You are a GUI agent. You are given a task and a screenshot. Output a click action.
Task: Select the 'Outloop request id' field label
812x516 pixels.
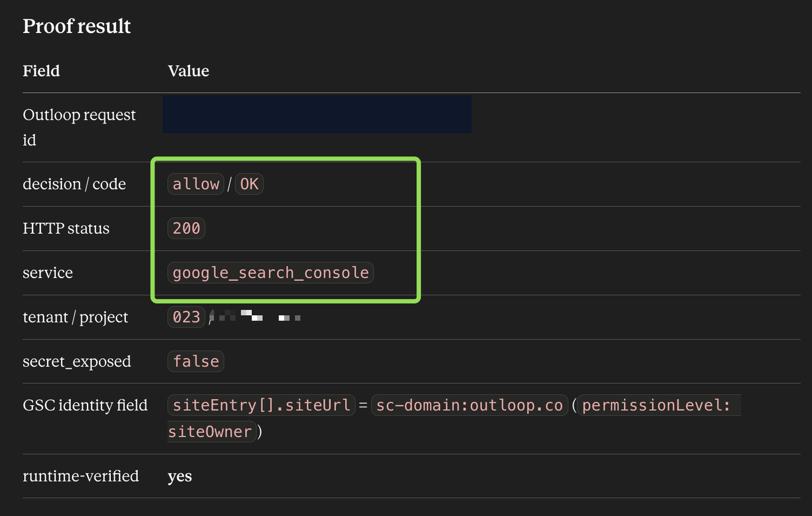79,127
